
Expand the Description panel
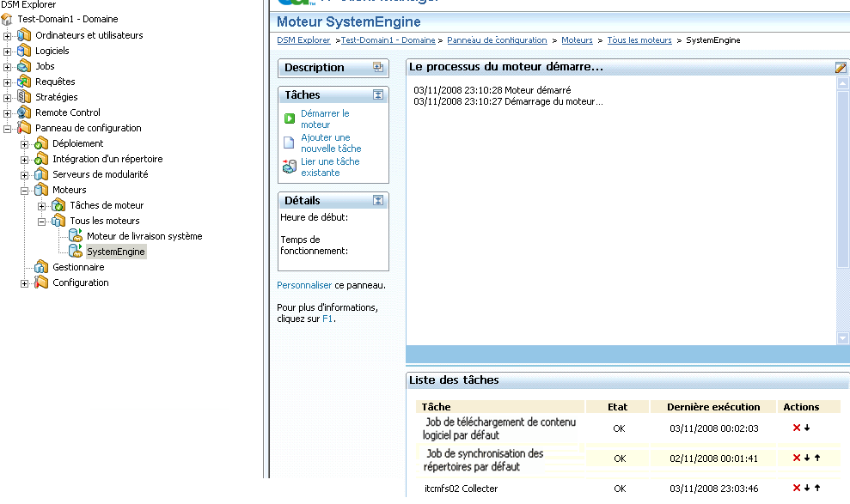[377, 67]
